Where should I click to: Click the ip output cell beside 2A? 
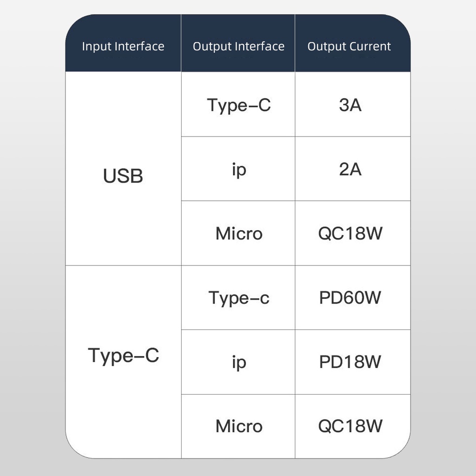click(238, 170)
